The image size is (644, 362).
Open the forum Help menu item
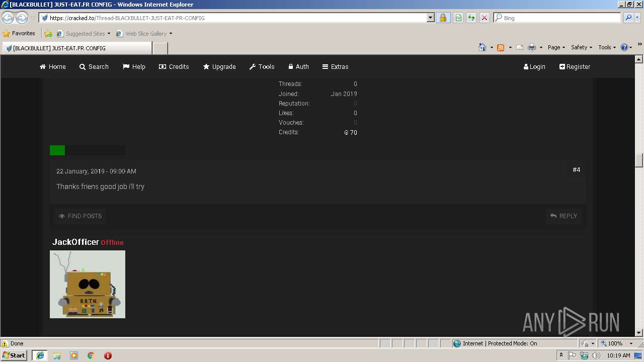pyautogui.click(x=134, y=66)
